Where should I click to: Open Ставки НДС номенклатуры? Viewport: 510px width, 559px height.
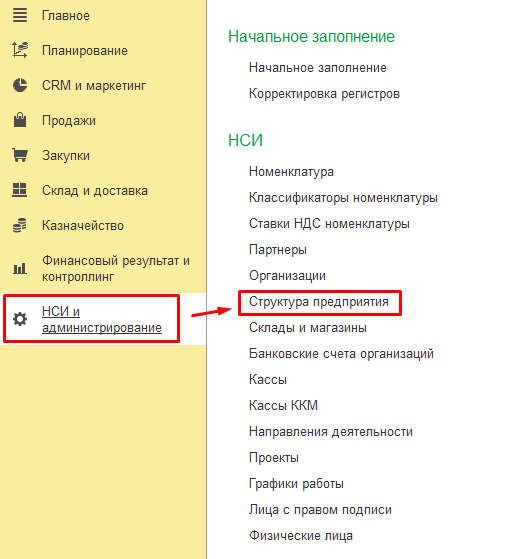click(329, 224)
